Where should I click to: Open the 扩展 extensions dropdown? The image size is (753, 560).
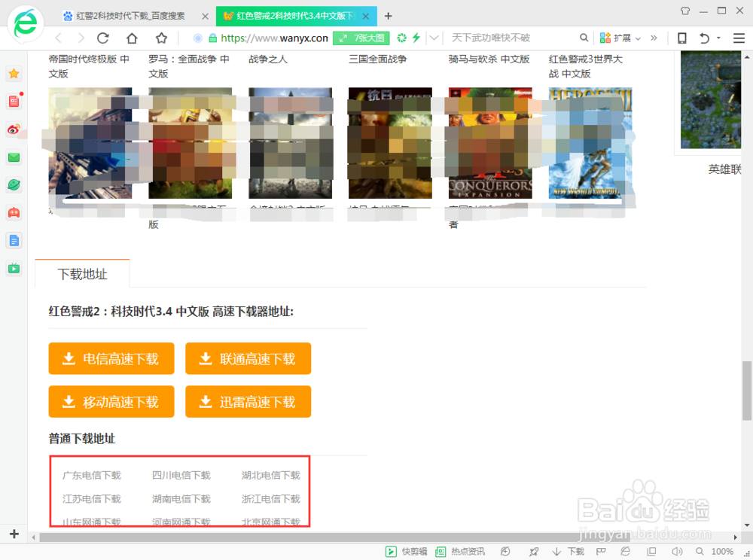[620, 38]
